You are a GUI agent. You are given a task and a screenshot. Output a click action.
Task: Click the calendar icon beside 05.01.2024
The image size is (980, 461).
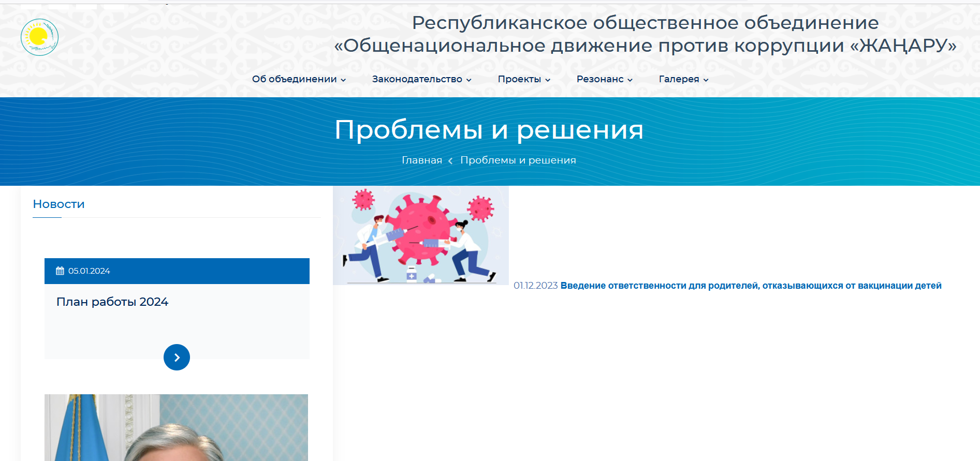point(60,271)
